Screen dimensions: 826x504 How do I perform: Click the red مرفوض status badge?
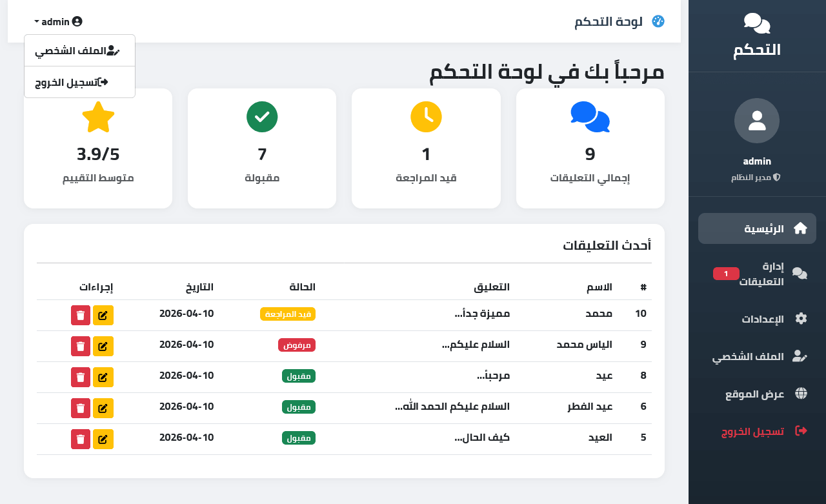(297, 345)
